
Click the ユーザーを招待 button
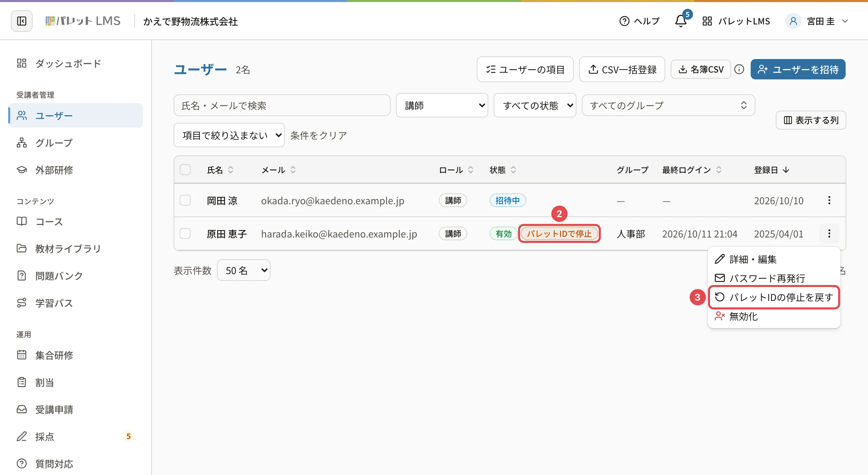point(798,69)
